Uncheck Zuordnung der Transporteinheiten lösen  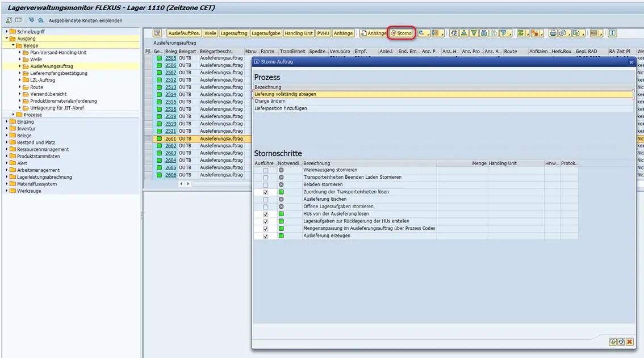pos(265,192)
